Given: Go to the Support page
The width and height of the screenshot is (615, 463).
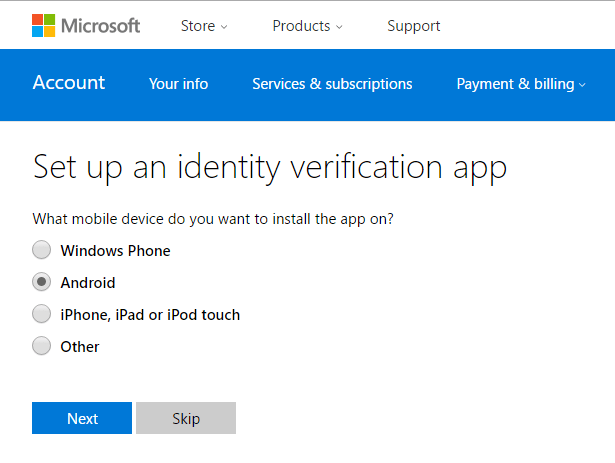Looking at the screenshot, I should [413, 26].
